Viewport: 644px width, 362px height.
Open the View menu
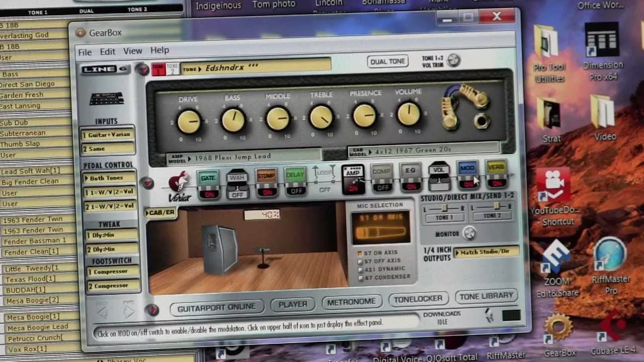coord(133,51)
